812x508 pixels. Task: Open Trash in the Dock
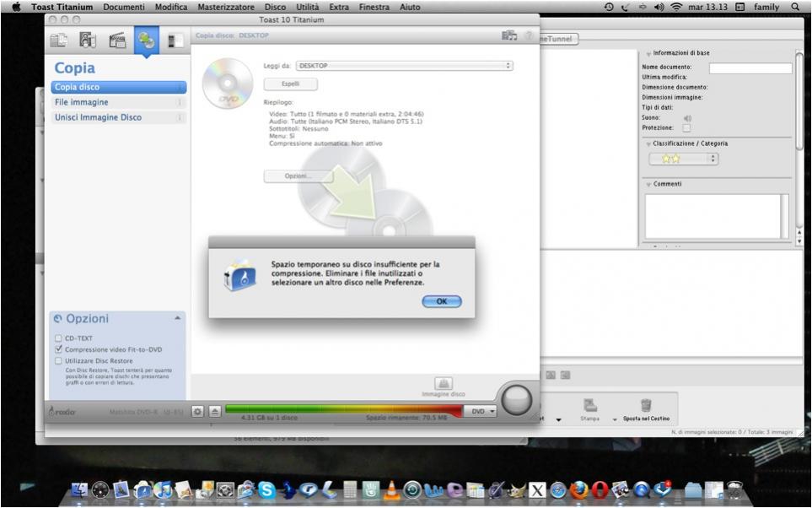(x=734, y=489)
